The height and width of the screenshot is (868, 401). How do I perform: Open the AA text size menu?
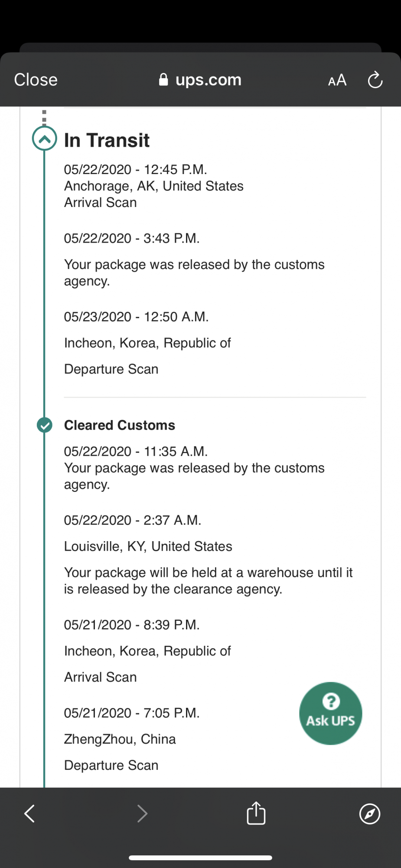(x=337, y=80)
